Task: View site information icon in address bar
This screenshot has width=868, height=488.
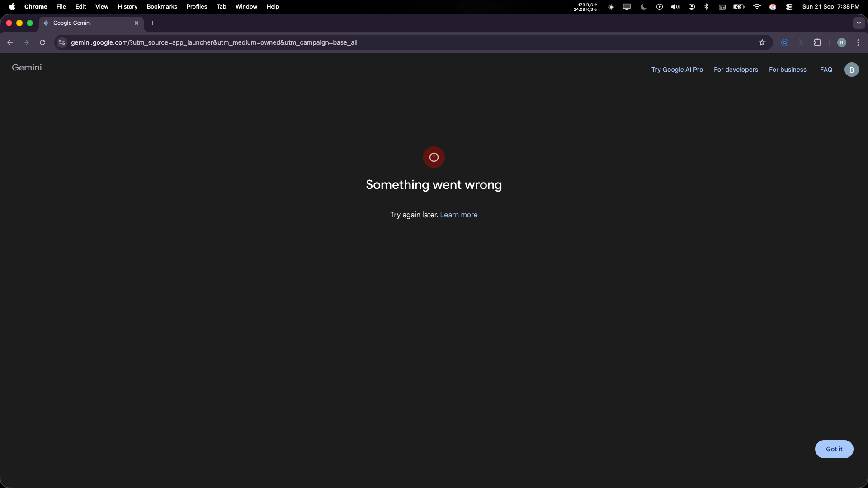Action: tap(62, 42)
